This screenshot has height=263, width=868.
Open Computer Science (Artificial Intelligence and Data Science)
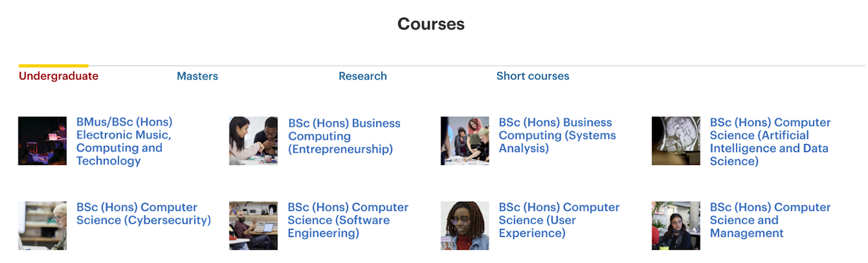pyautogui.click(x=770, y=141)
